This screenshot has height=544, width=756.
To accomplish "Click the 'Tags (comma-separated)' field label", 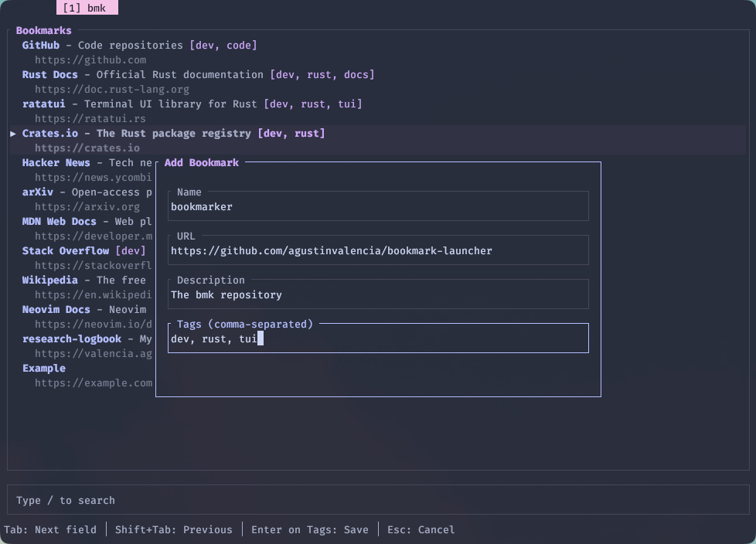I will point(245,325).
